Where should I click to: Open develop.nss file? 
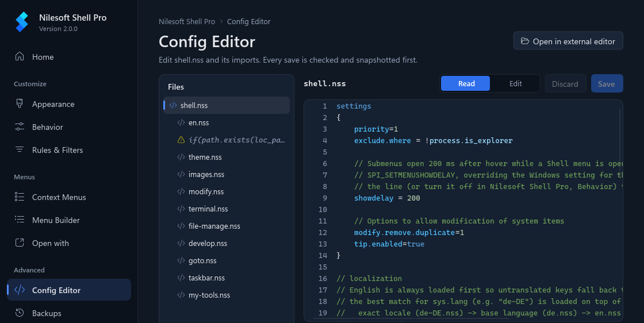227,243
